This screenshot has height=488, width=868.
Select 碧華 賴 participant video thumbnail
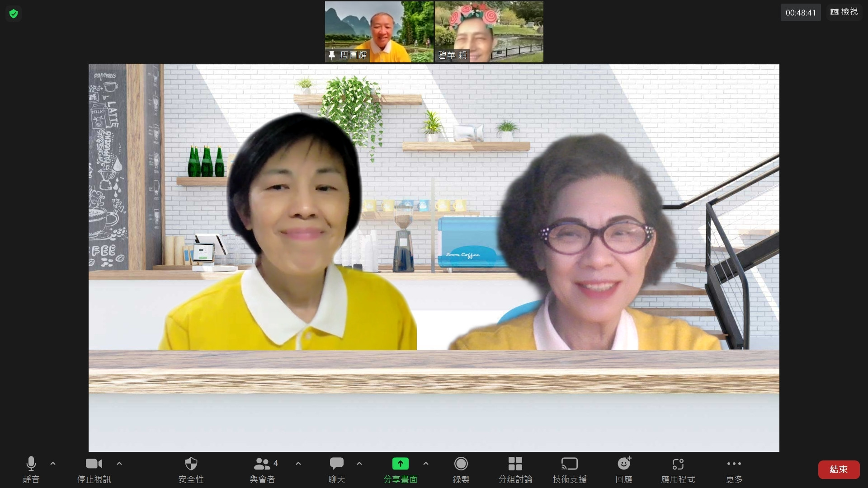489,32
